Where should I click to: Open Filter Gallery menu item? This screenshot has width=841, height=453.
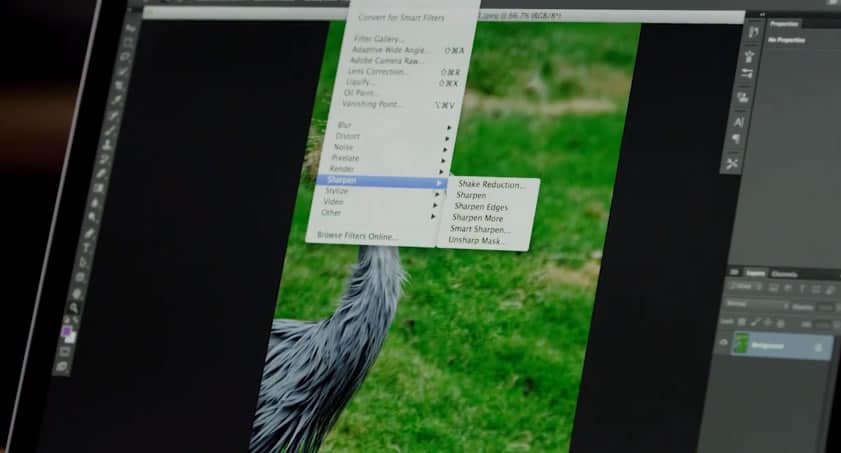pyautogui.click(x=379, y=39)
